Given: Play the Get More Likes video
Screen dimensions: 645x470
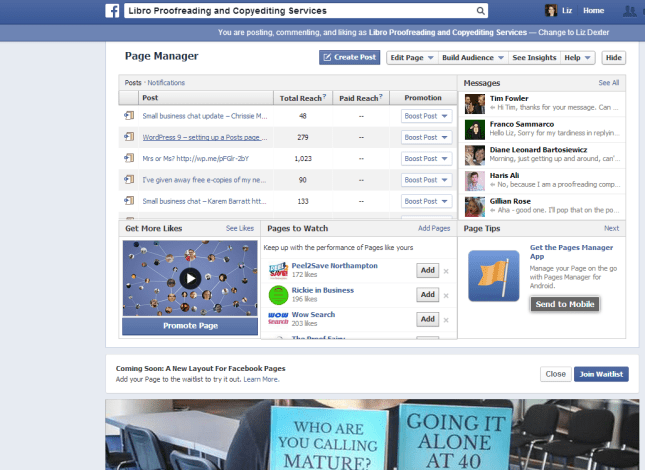Looking at the screenshot, I should [190, 278].
